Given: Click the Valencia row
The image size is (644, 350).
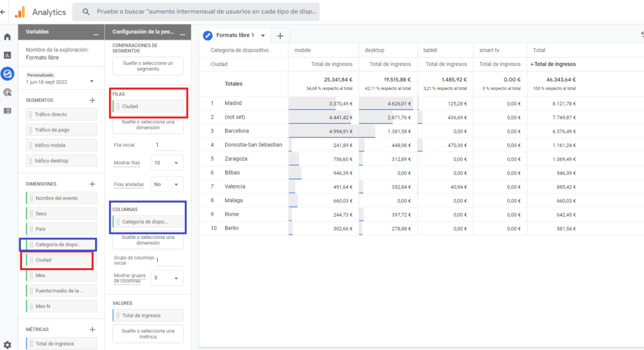Looking at the screenshot, I should pos(421,187).
